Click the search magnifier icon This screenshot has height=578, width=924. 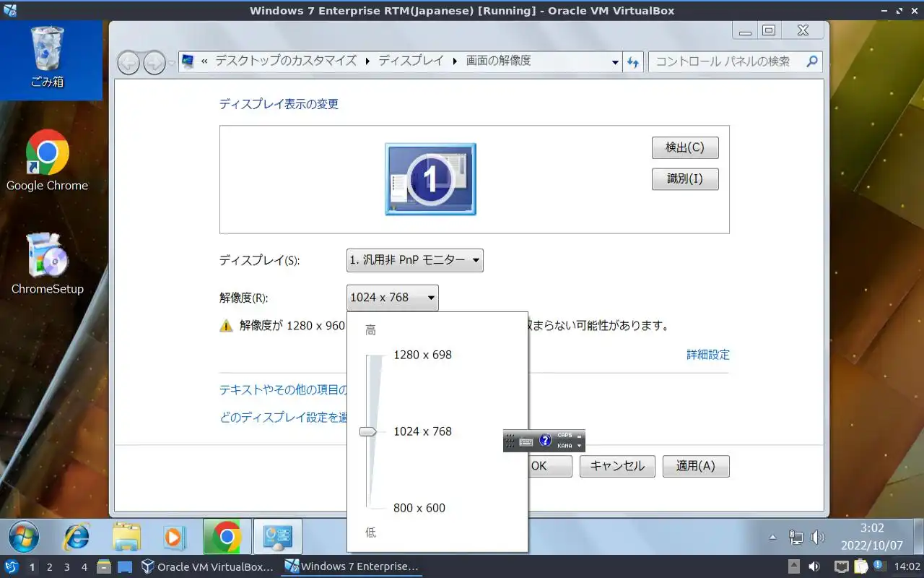[x=812, y=61]
